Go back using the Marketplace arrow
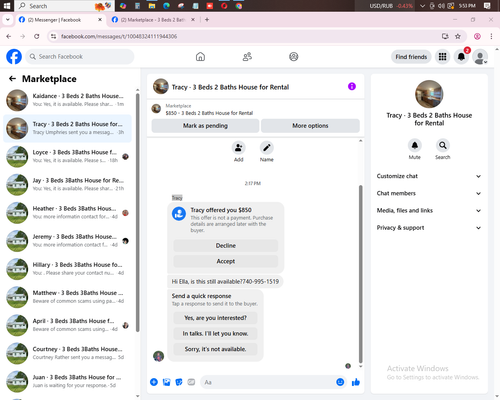 coord(12,79)
